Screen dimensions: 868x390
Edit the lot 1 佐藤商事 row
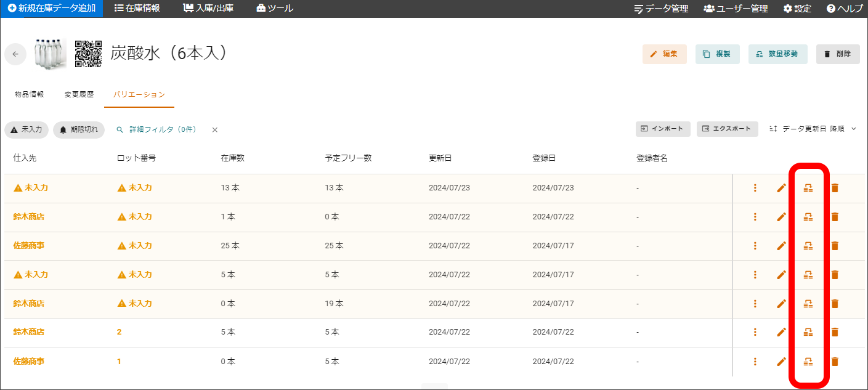point(781,361)
